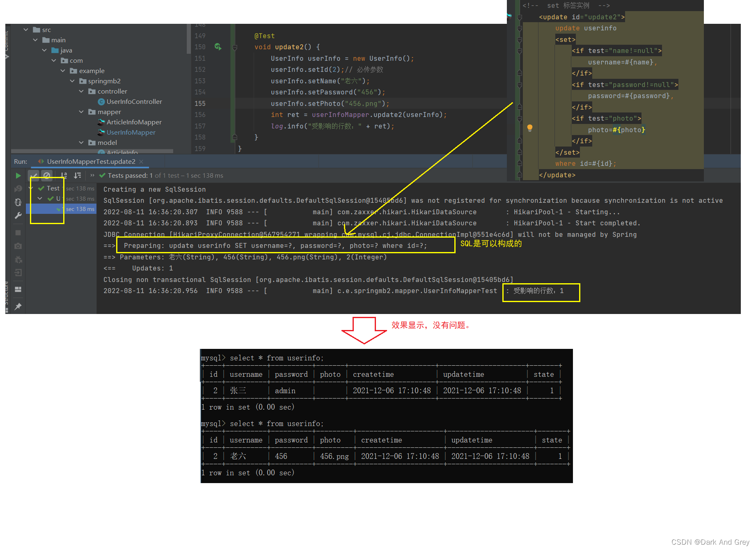Click the lightbulb intention icon in XML editor

[x=530, y=128]
